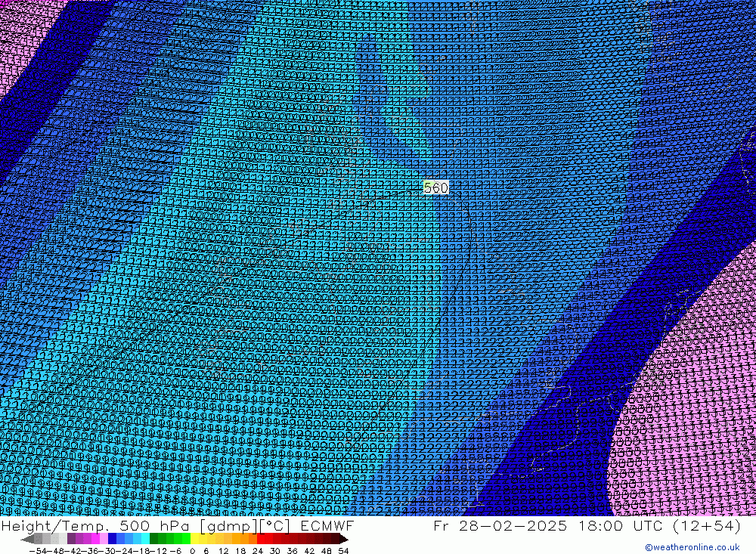Viewport: 756px width, 554px height.
Task: Click the 54 legend scale value
Action: click(x=343, y=551)
